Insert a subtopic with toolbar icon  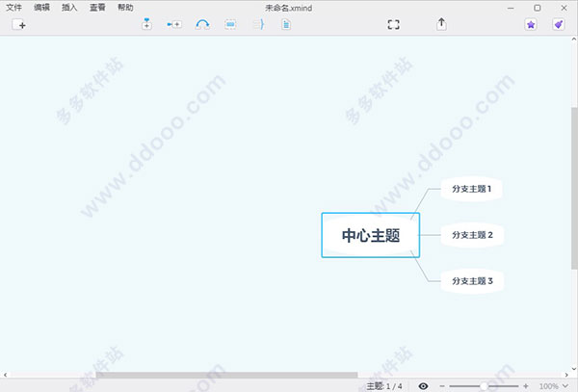[174, 24]
